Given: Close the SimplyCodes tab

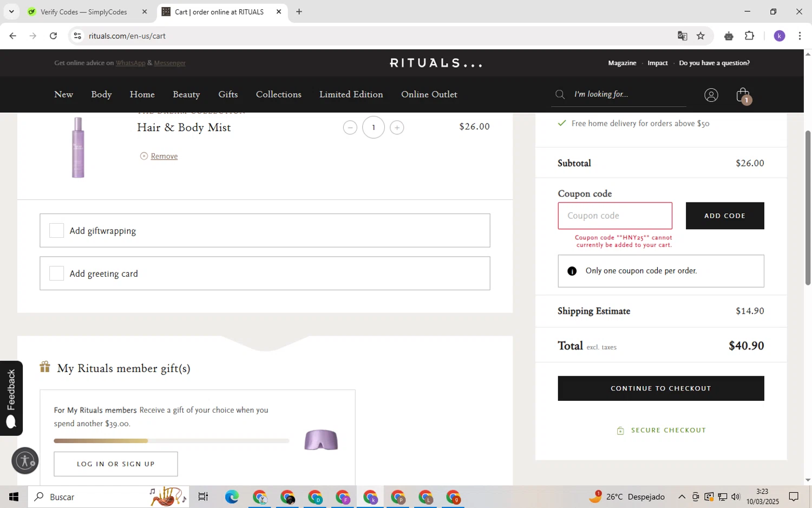Looking at the screenshot, I should click(145, 11).
